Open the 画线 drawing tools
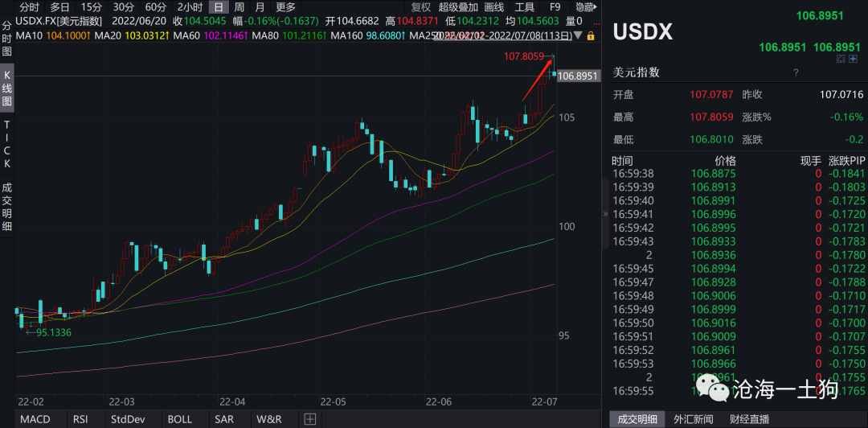The height and width of the screenshot is (428, 868). point(493,7)
